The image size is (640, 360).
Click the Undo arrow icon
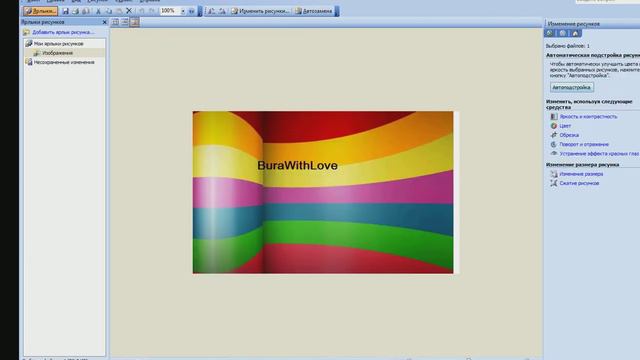click(x=141, y=11)
